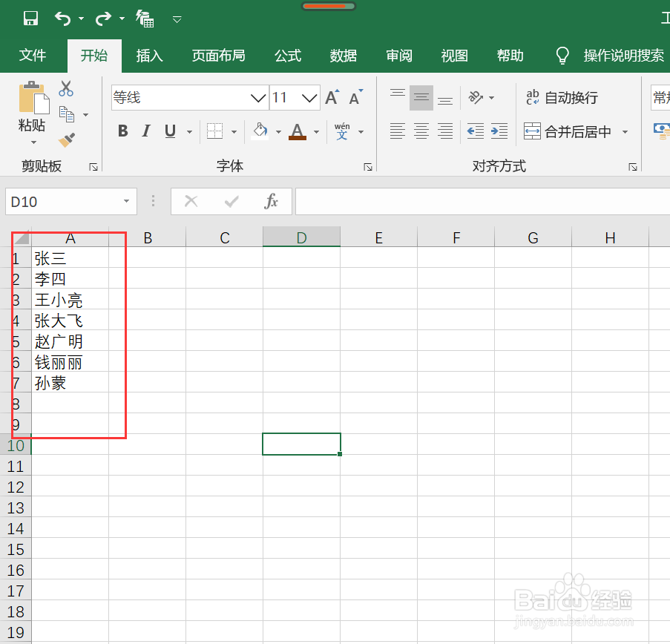Click the 粘贴 paste icon

33,98
